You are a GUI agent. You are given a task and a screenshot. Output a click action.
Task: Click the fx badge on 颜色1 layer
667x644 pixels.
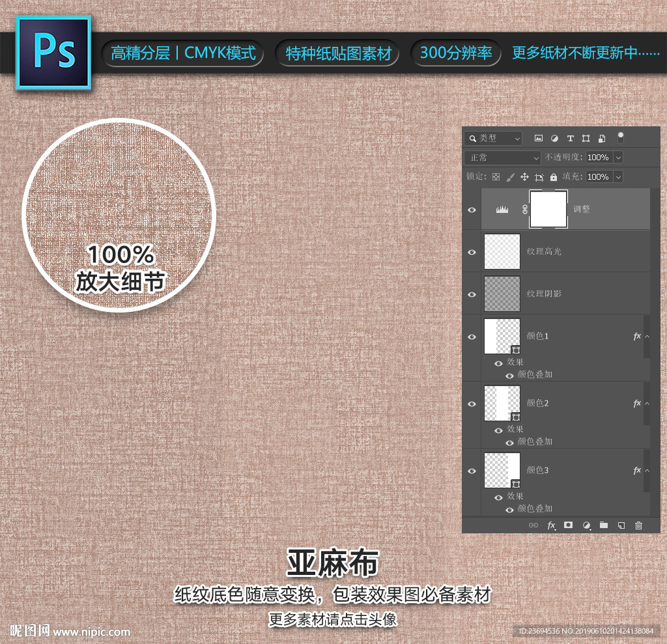(x=637, y=337)
